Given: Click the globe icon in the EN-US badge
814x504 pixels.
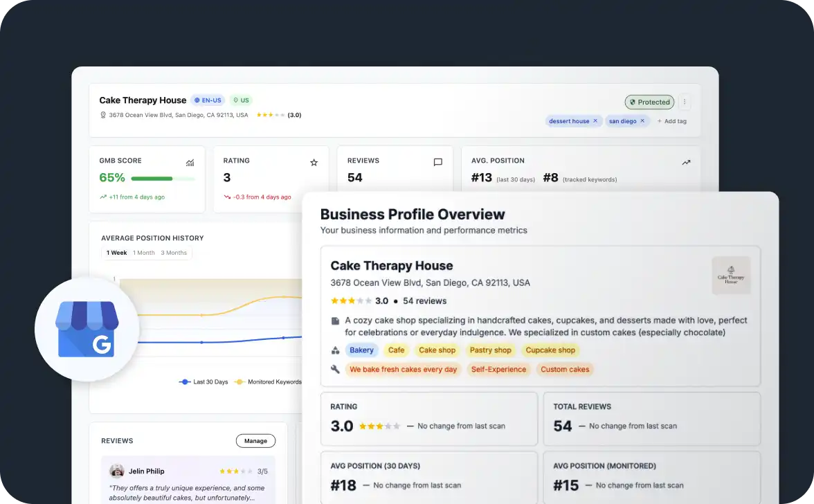Looking at the screenshot, I should [196, 100].
